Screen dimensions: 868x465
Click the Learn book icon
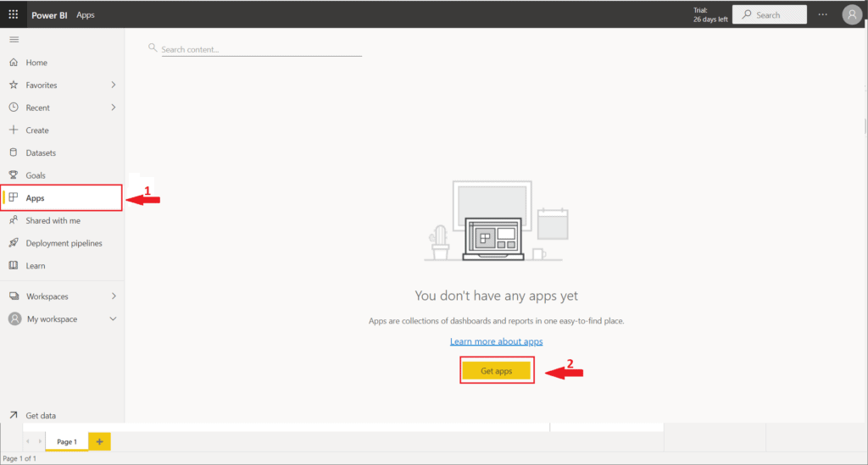(14, 266)
